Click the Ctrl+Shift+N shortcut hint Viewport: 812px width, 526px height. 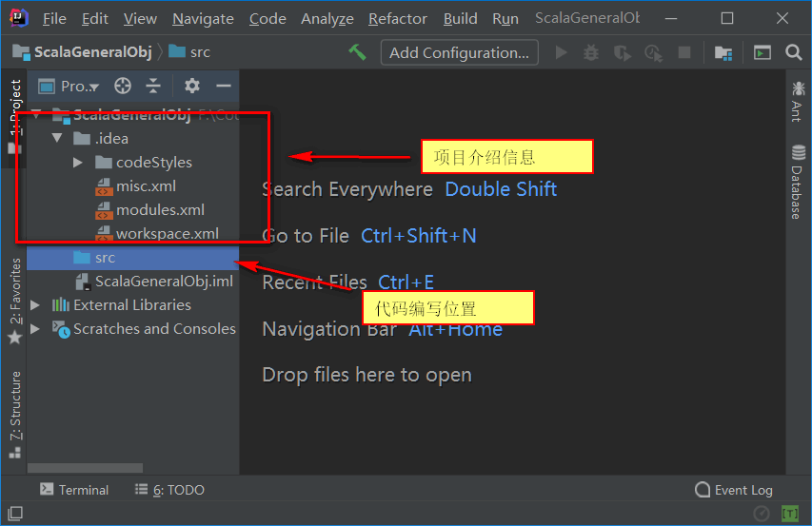pyautogui.click(x=419, y=236)
